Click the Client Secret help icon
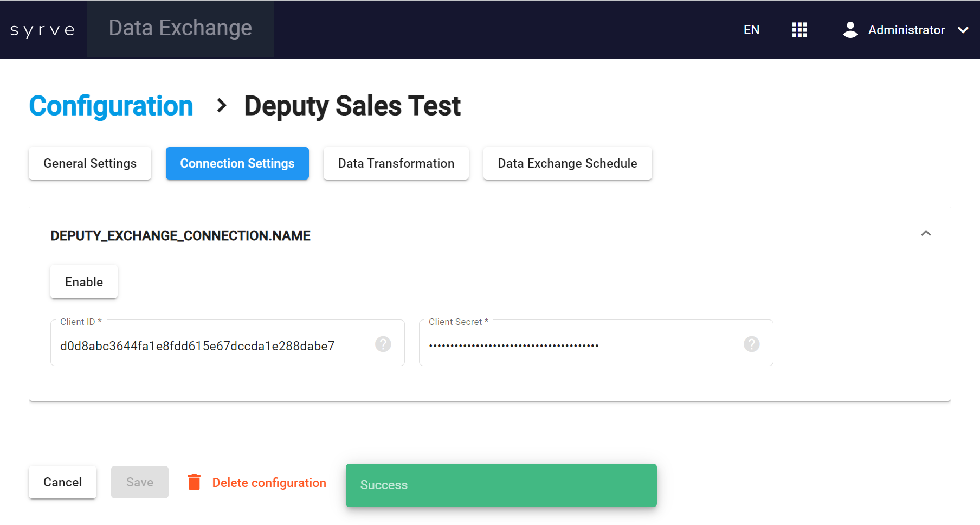Screen dimensions: 980x525 [x=751, y=344]
